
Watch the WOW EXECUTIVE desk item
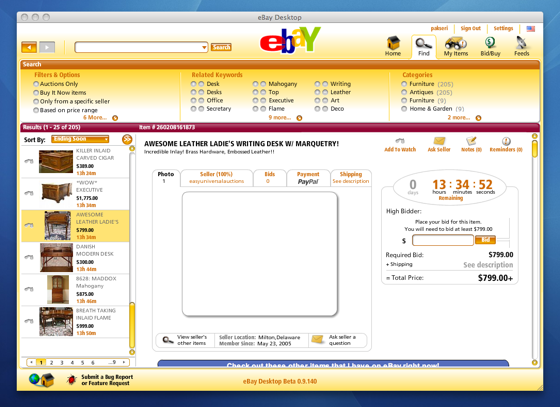(29, 193)
